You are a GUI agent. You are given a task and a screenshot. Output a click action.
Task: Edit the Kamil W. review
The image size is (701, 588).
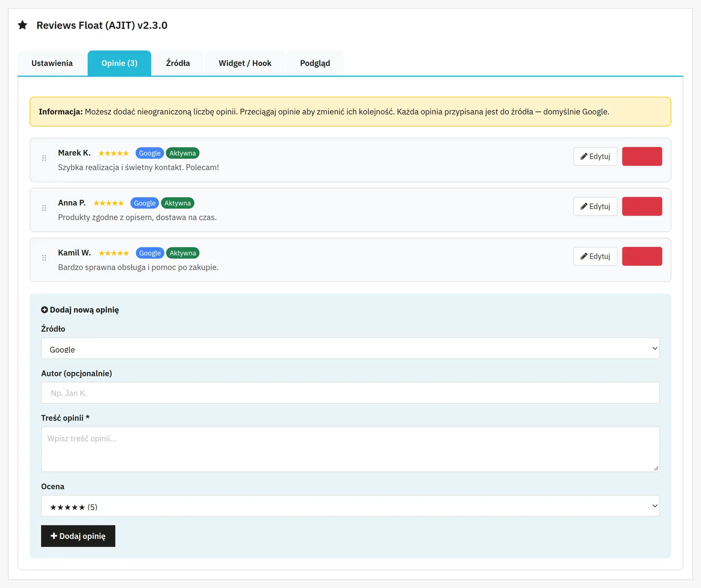595,256
